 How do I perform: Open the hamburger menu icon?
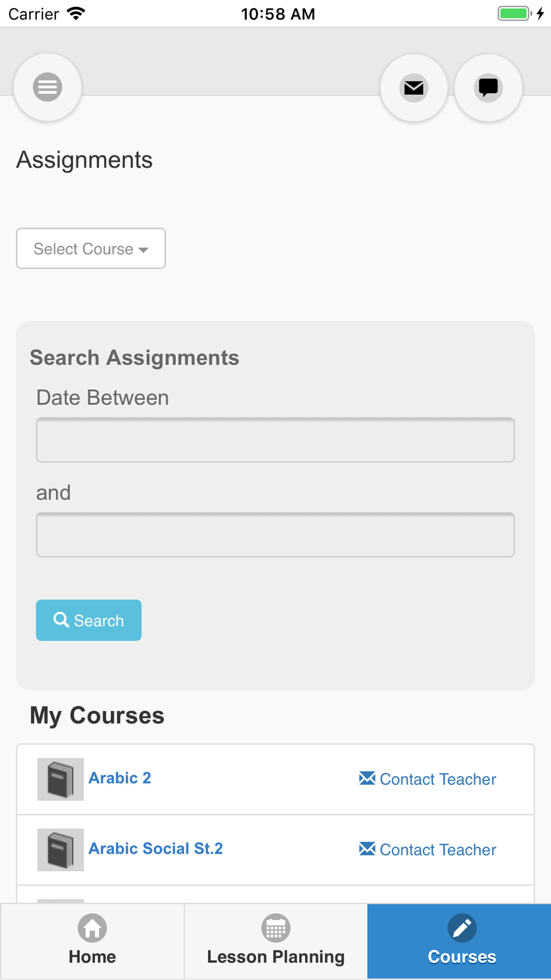[47, 87]
